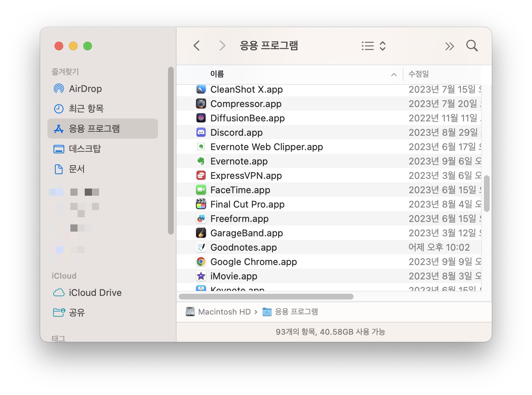This screenshot has width=532, height=395.
Task: Select the CleanShot X.app row name
Action: pyautogui.click(x=247, y=89)
